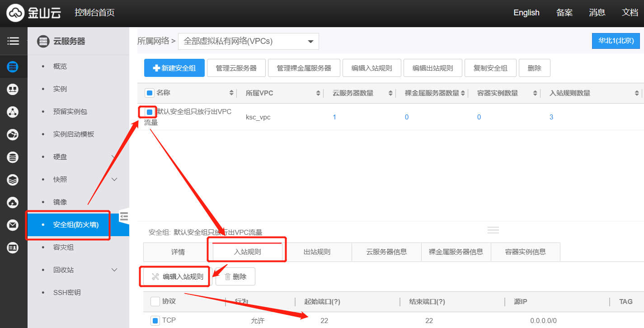644x328 pixels.
Task: Sort the 所属VPC column with its arrows
Action: pos(318,93)
